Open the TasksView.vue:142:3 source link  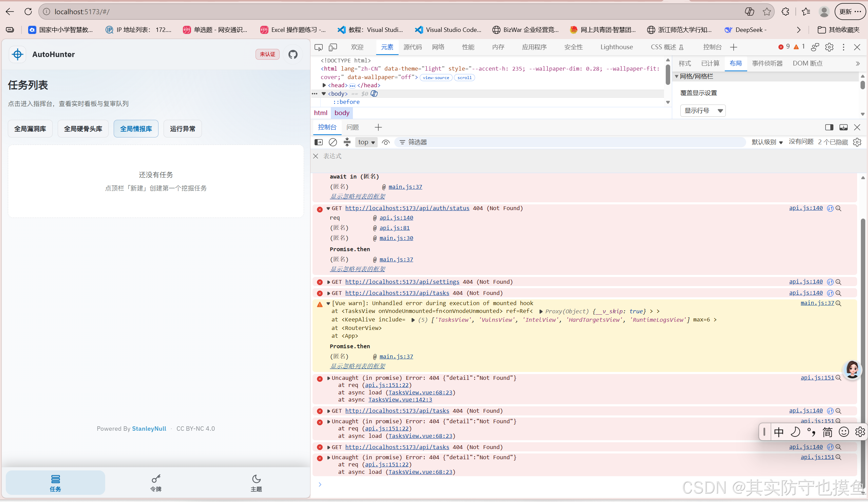click(x=400, y=400)
